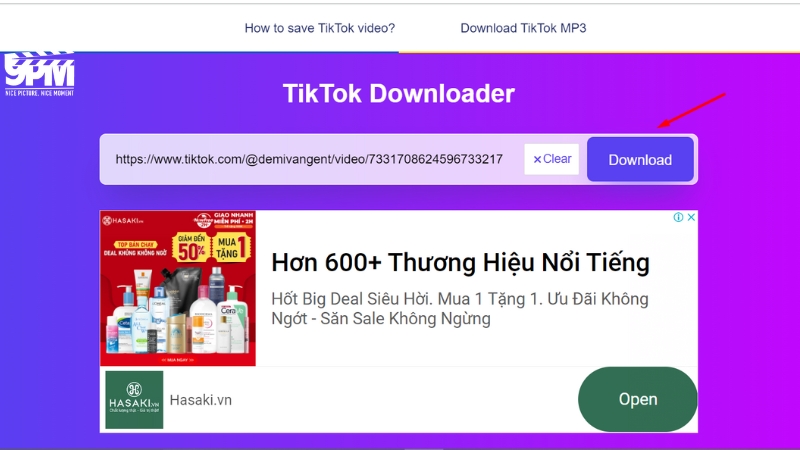This screenshot has width=800, height=450.
Task: Click the Hasaki.vn advertiser name
Action: (x=201, y=400)
